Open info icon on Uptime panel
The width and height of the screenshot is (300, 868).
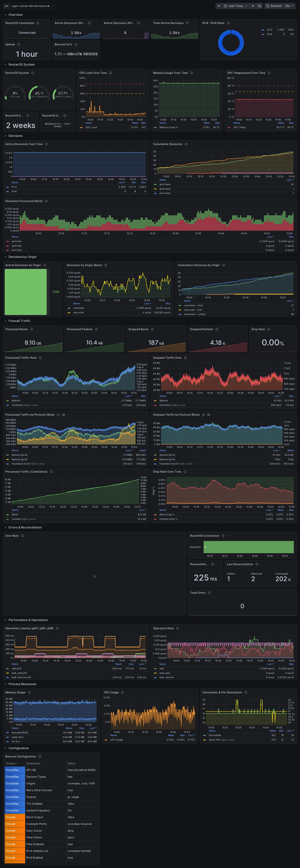point(19,44)
